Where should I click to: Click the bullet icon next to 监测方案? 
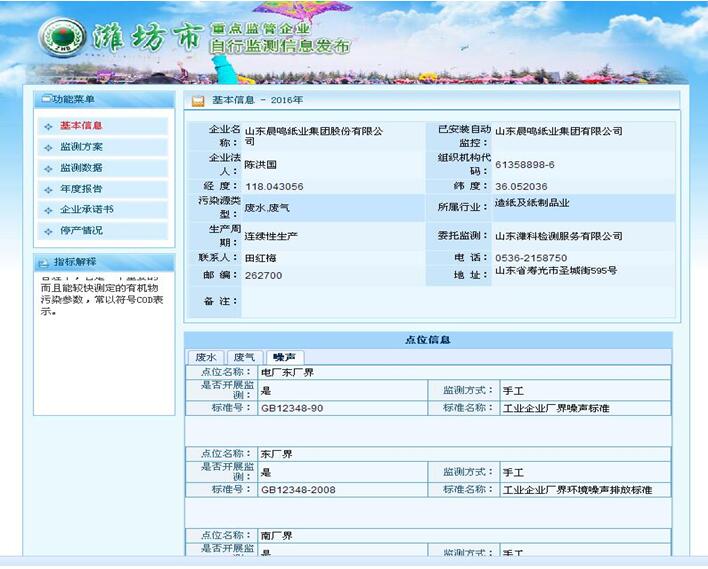[x=48, y=147]
